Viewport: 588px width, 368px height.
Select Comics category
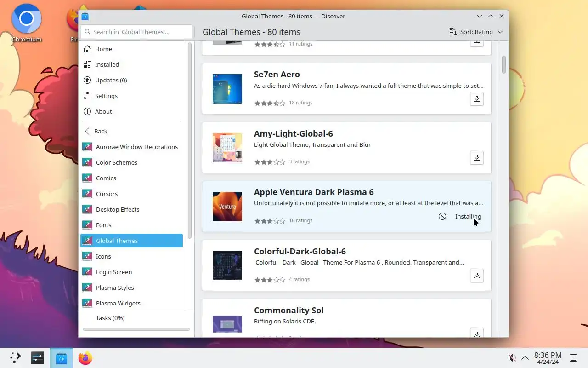[x=132, y=178]
